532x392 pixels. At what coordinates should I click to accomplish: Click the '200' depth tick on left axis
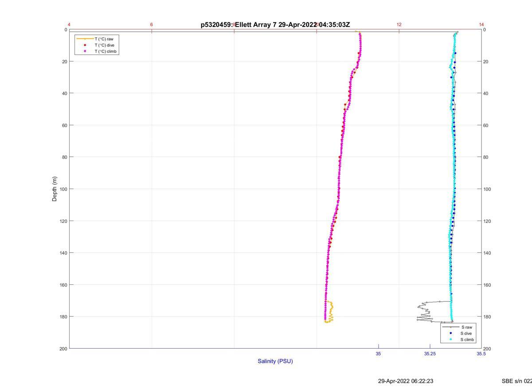tap(63, 349)
